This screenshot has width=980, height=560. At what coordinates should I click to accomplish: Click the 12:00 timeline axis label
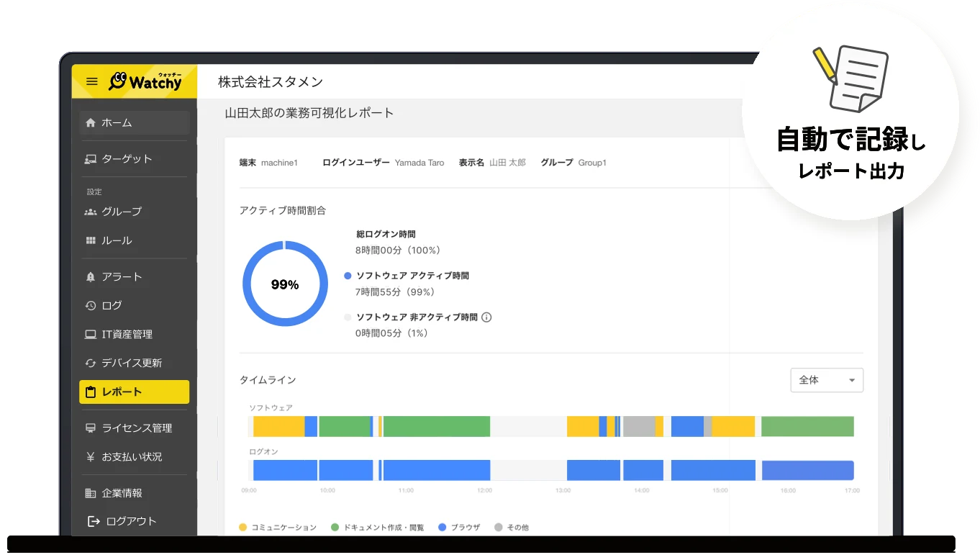pyautogui.click(x=484, y=491)
